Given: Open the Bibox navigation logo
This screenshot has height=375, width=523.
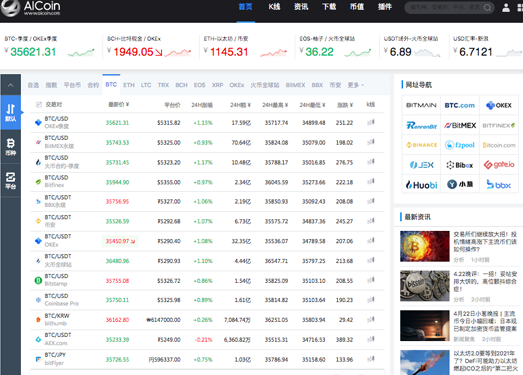Looking at the screenshot, I should [x=460, y=165].
